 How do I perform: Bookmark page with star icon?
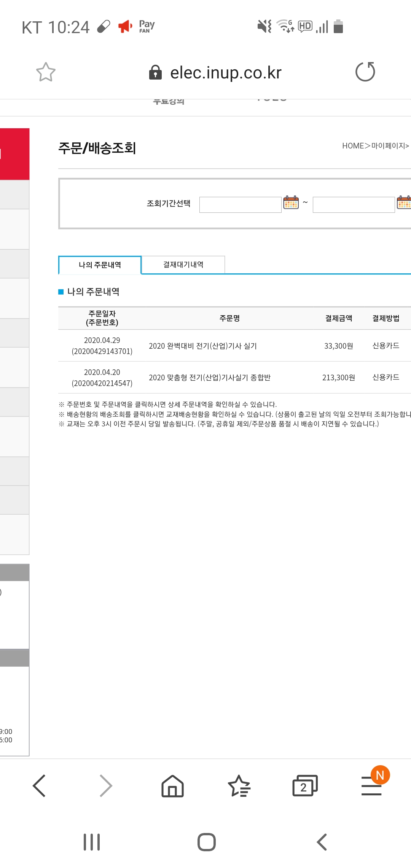point(46,72)
